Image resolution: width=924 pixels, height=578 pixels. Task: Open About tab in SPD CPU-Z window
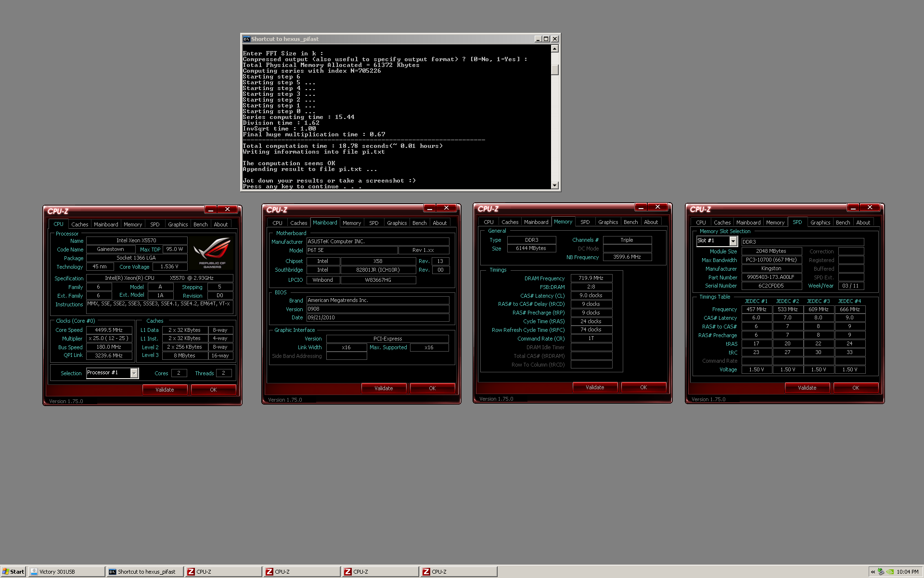pos(863,223)
